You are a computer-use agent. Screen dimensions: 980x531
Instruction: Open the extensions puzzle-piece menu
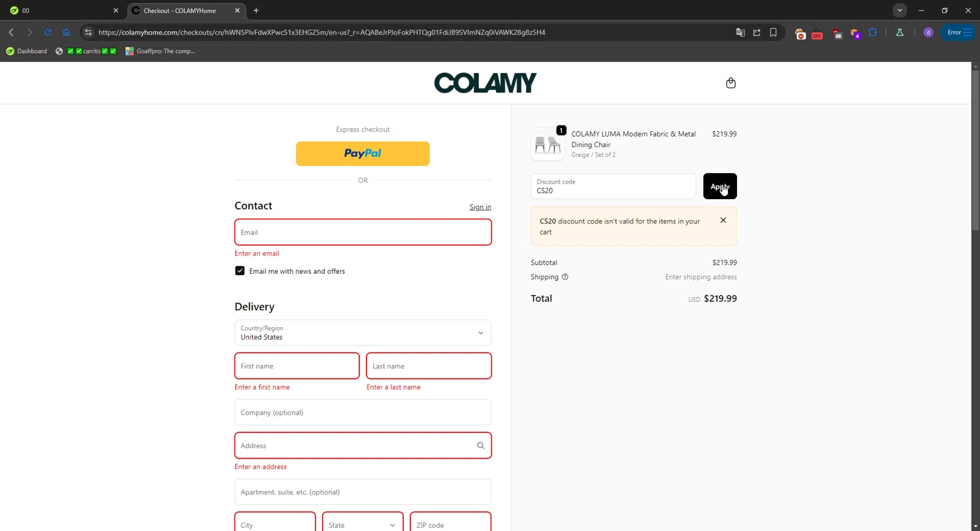click(x=873, y=32)
